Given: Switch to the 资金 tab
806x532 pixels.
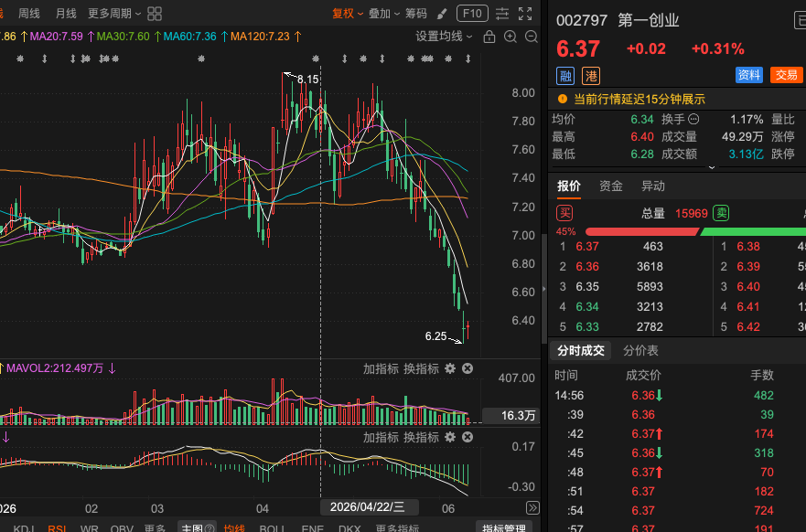Looking at the screenshot, I should [611, 186].
